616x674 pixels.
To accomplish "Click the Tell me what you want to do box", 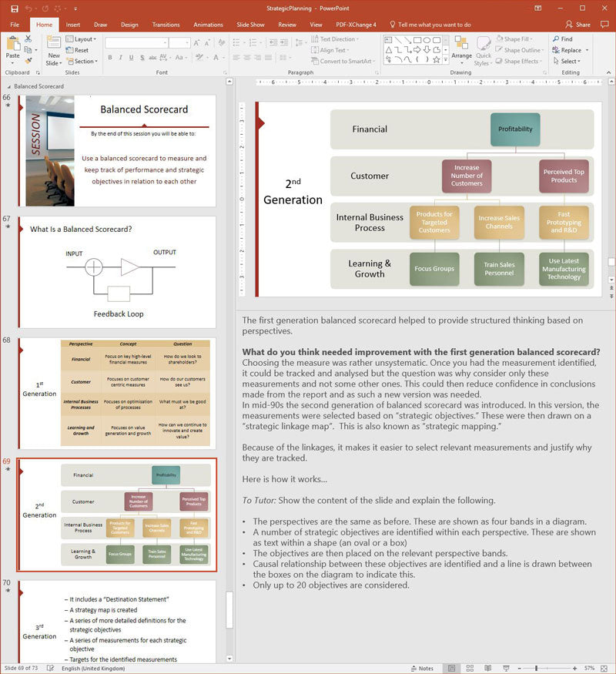I will click(430, 25).
